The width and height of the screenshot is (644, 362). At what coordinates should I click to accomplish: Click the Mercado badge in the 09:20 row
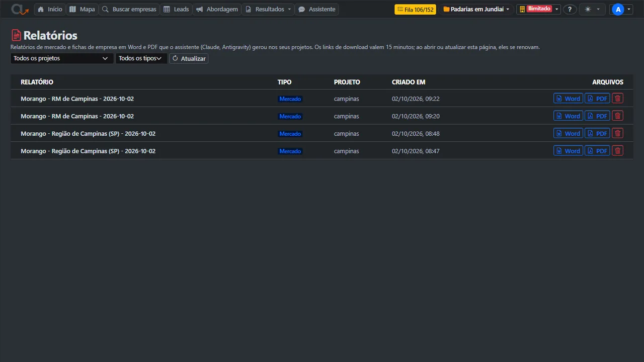click(x=290, y=116)
